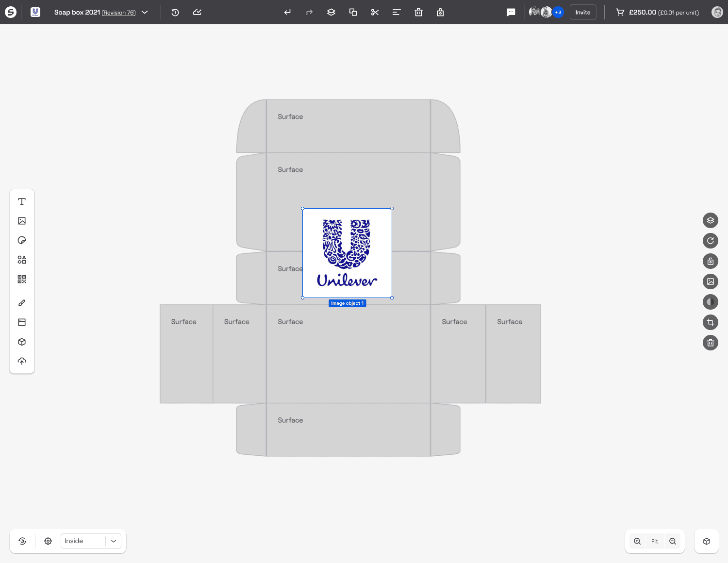The width and height of the screenshot is (728, 563).
Task: Zoom out on the canvas
Action: [x=673, y=541]
